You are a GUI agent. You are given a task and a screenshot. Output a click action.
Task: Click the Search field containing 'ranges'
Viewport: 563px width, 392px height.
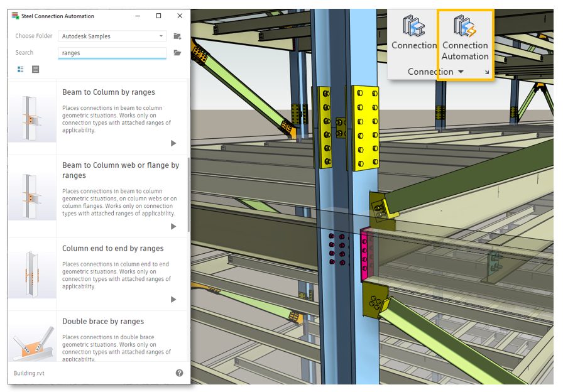(x=112, y=53)
